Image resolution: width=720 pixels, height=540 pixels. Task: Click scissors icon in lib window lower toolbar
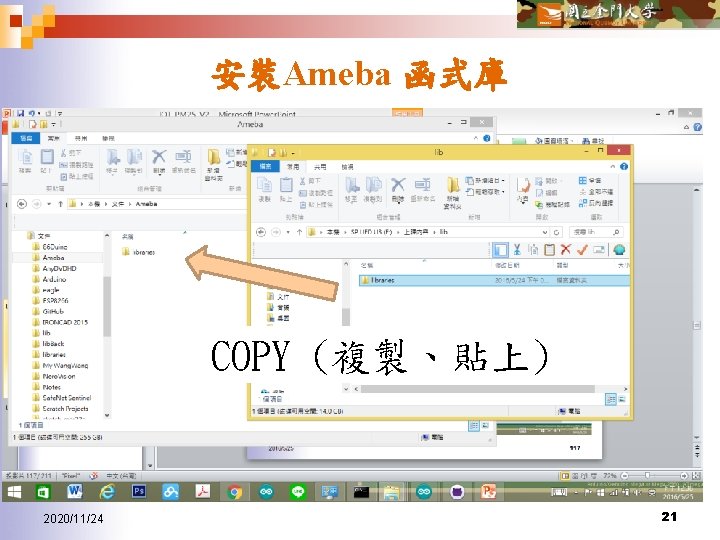pos(517,249)
